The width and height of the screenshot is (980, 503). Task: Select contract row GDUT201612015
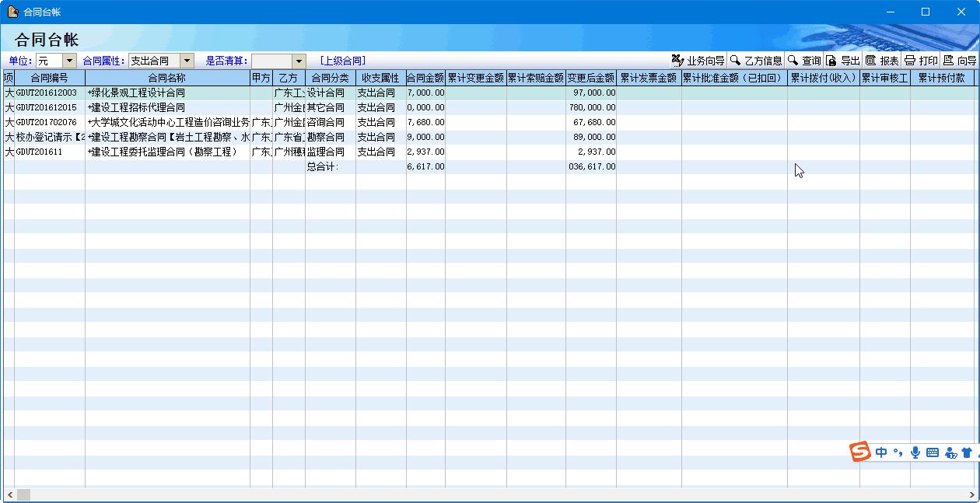(47, 107)
